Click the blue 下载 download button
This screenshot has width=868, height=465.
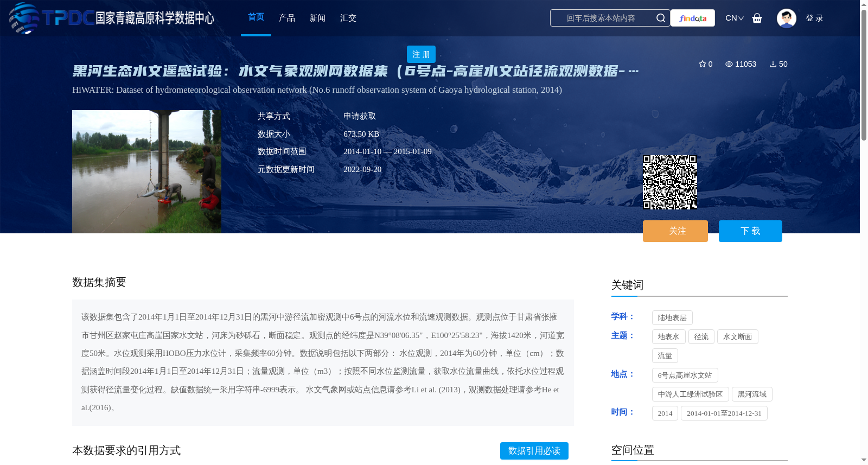[750, 231]
